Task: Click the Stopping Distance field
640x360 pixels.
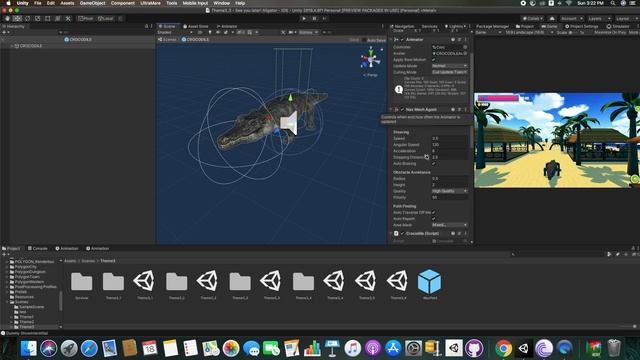Action: pos(449,157)
